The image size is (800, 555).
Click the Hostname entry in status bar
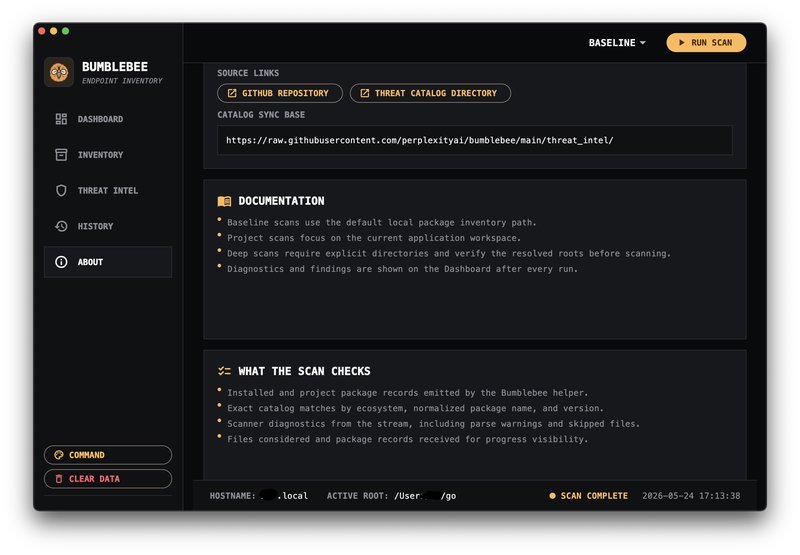259,495
